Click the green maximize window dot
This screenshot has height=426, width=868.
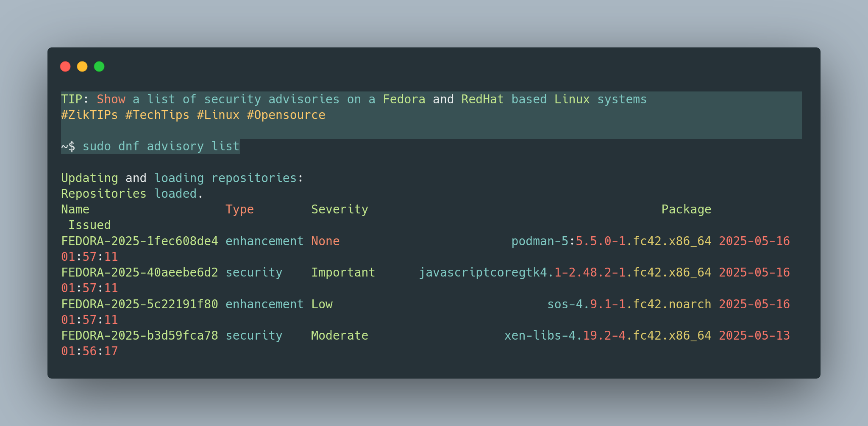click(99, 66)
